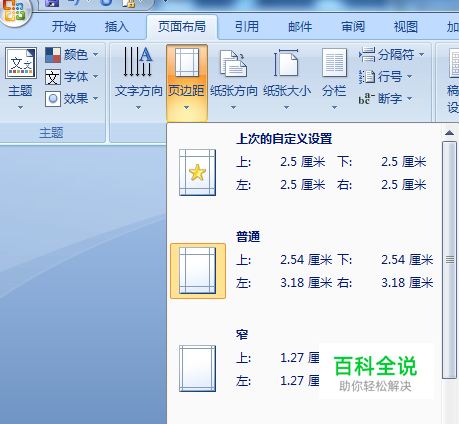The width and height of the screenshot is (459, 424).
Task: Click the 行号 line numbers icon
Action: pos(367,77)
